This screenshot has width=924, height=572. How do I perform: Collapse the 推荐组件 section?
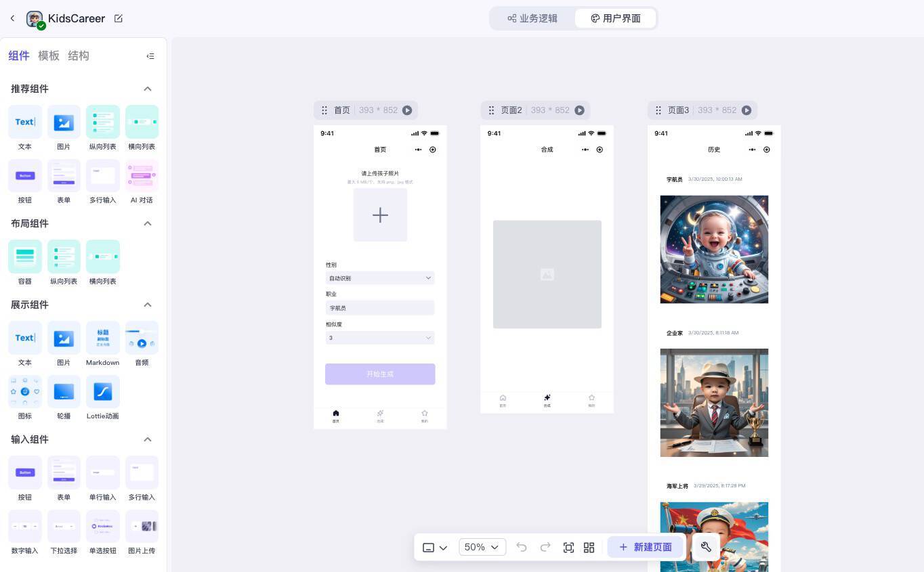pyautogui.click(x=148, y=89)
